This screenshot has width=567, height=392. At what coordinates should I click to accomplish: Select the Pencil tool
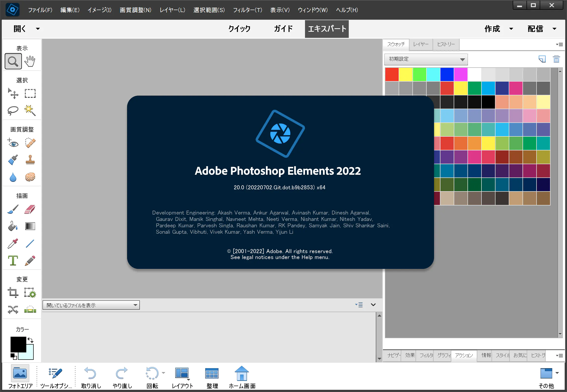coord(30,261)
